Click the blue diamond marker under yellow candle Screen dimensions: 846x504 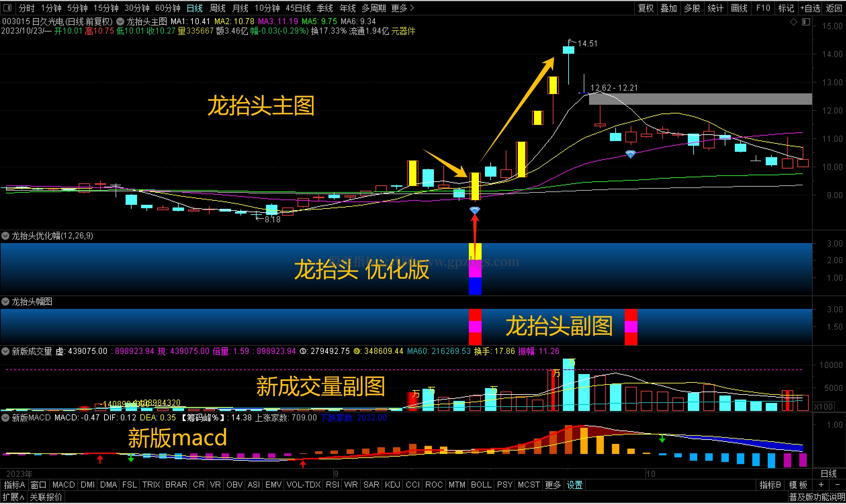[475, 211]
